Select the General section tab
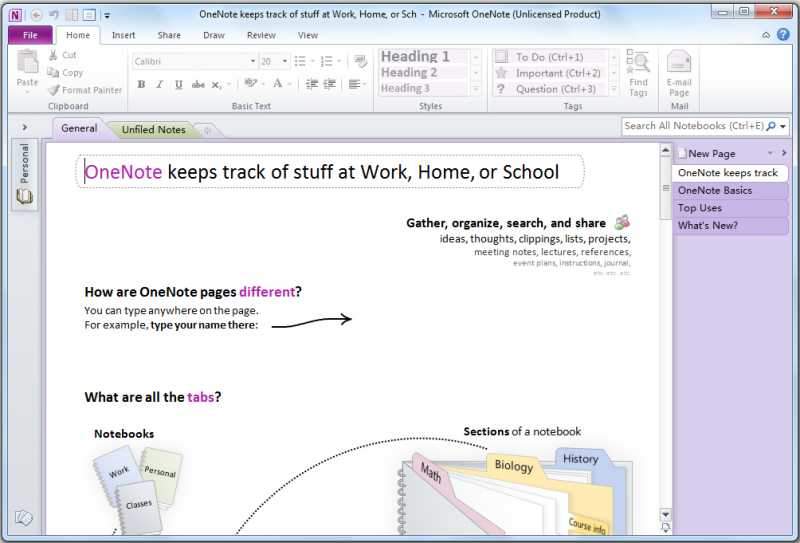 pyautogui.click(x=79, y=129)
